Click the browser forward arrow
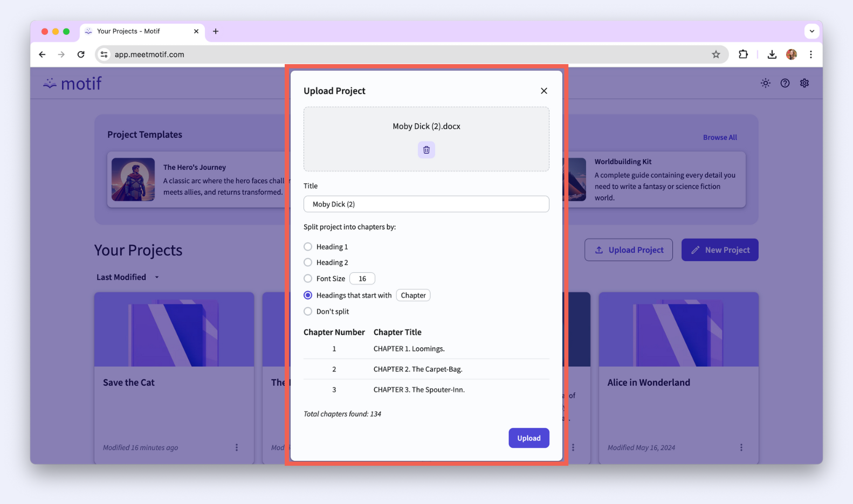 tap(61, 54)
